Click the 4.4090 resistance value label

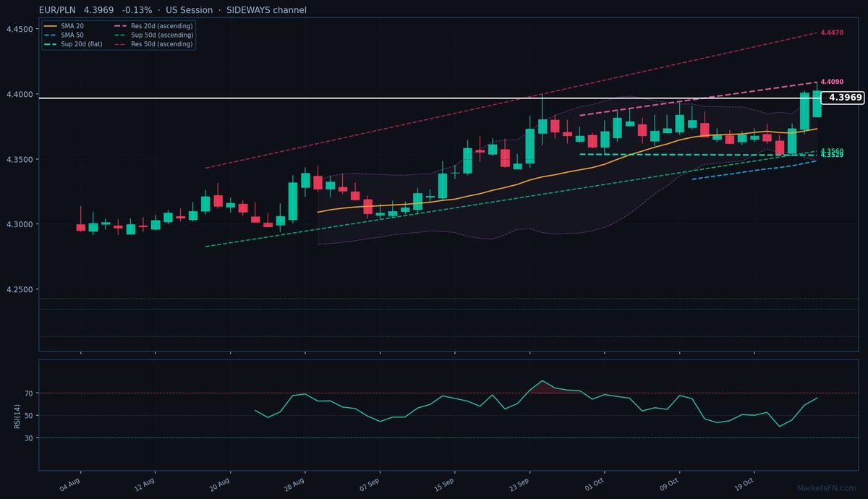(x=832, y=82)
